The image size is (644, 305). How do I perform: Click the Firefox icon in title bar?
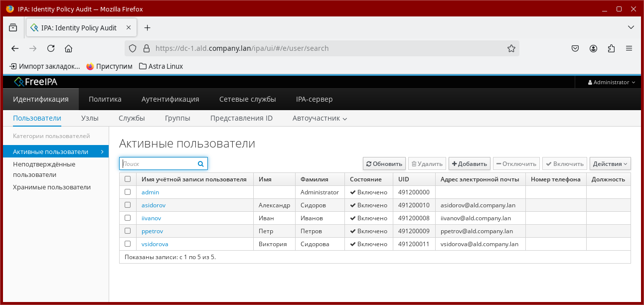click(10, 8)
